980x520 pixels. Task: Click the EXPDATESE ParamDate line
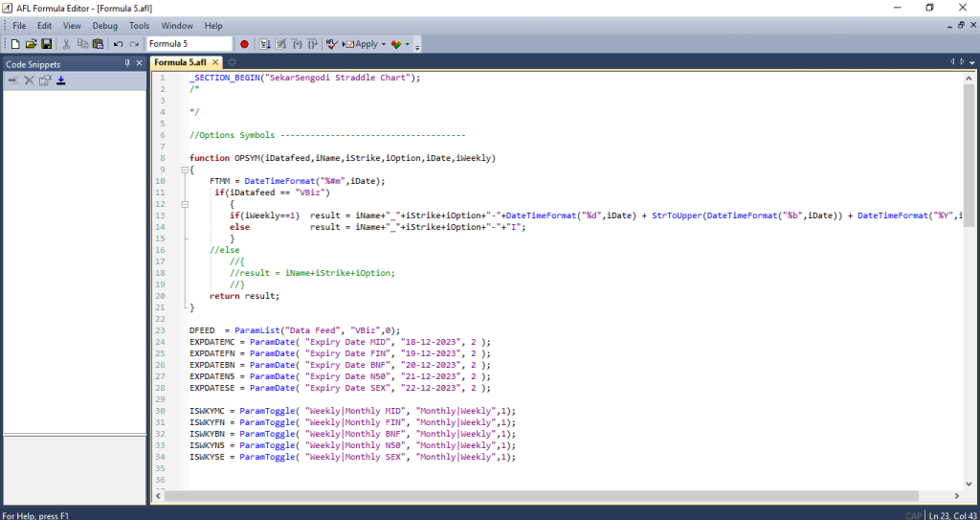pyautogui.click(x=340, y=388)
